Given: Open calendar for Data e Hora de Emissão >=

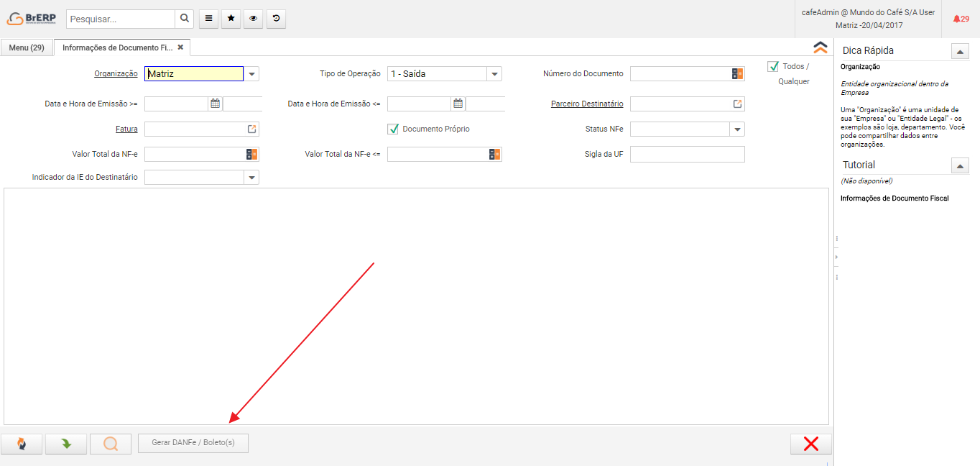Looking at the screenshot, I should pyautogui.click(x=215, y=104).
